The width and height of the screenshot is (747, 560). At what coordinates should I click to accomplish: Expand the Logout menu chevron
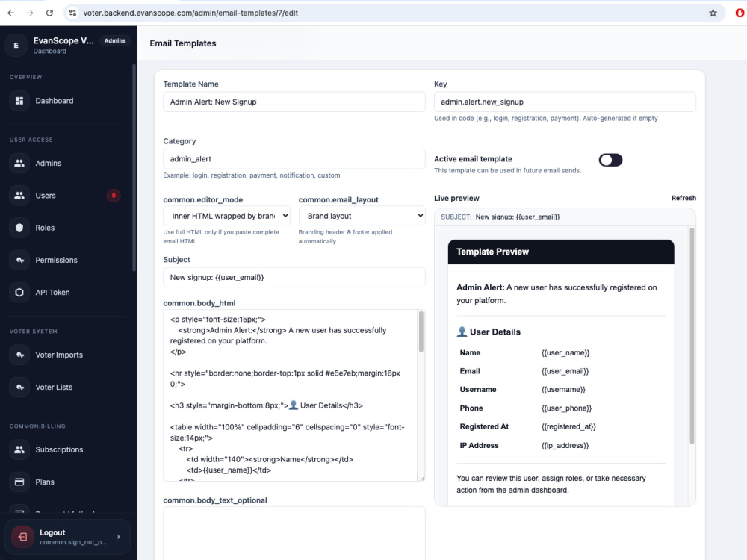coord(119,537)
